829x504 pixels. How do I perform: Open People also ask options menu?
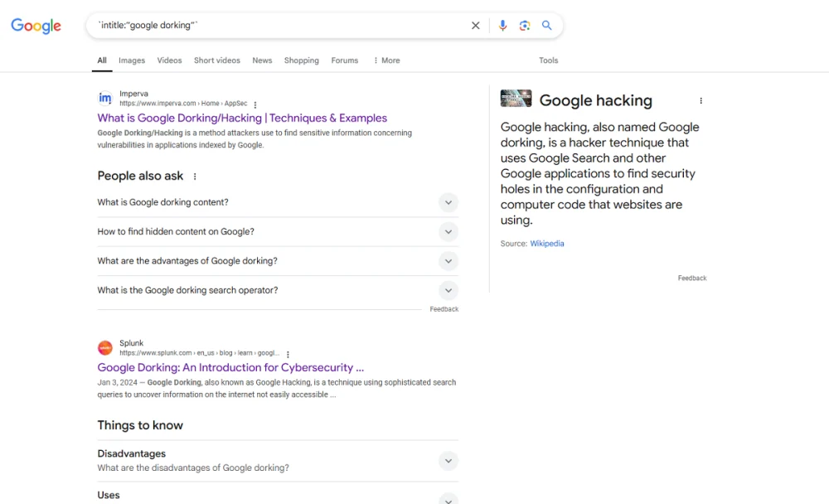coord(195,177)
